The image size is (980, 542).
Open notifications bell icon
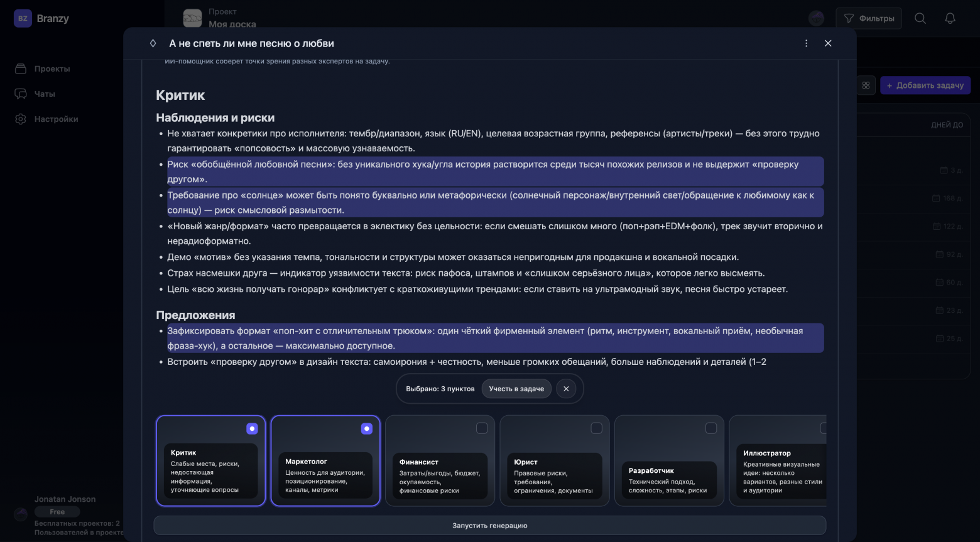(x=950, y=18)
